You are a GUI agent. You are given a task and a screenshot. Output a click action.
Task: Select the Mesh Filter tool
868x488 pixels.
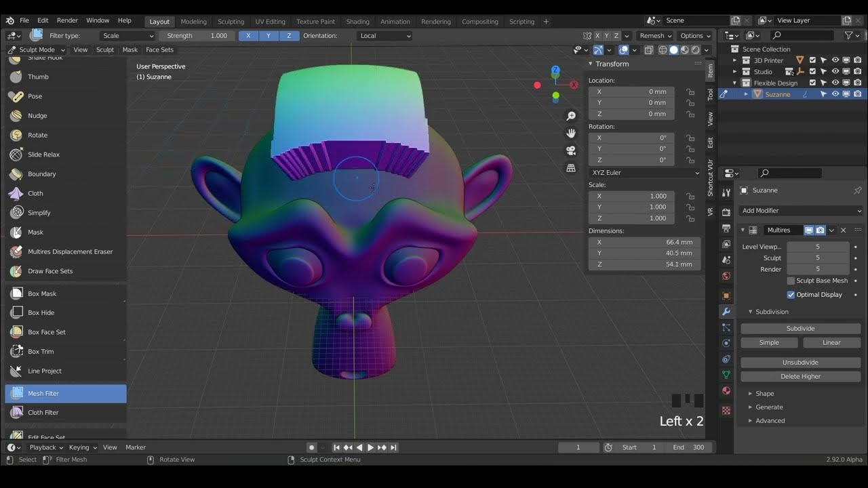click(66, 393)
